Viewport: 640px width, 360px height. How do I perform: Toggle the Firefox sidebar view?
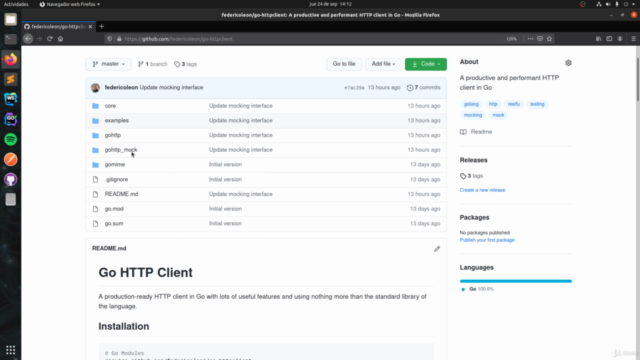pyautogui.click(x=609, y=39)
